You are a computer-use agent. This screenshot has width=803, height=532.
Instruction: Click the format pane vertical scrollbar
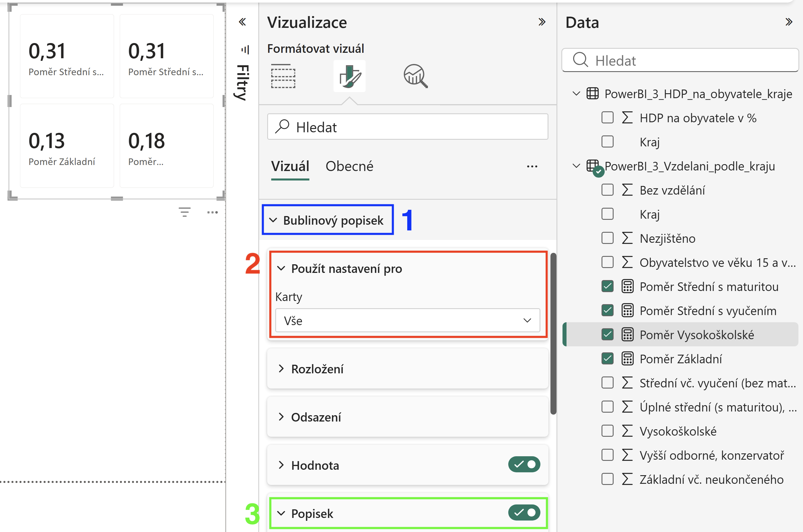pos(553,333)
